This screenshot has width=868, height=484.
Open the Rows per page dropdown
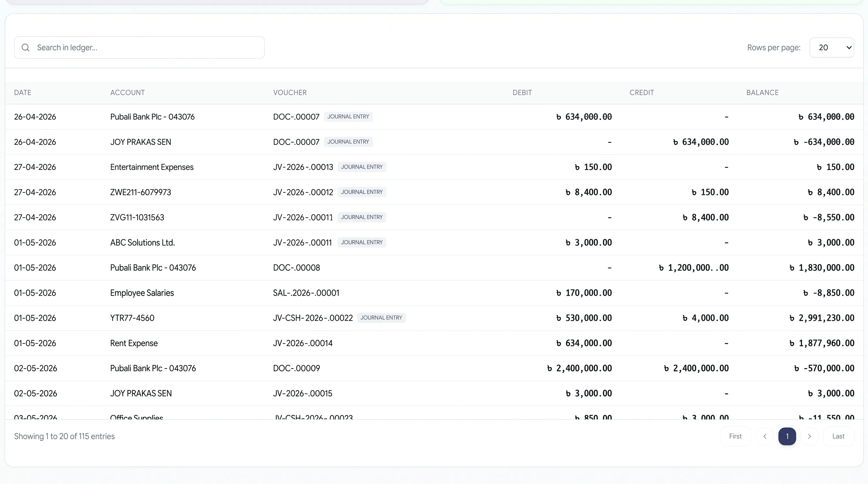click(x=832, y=48)
